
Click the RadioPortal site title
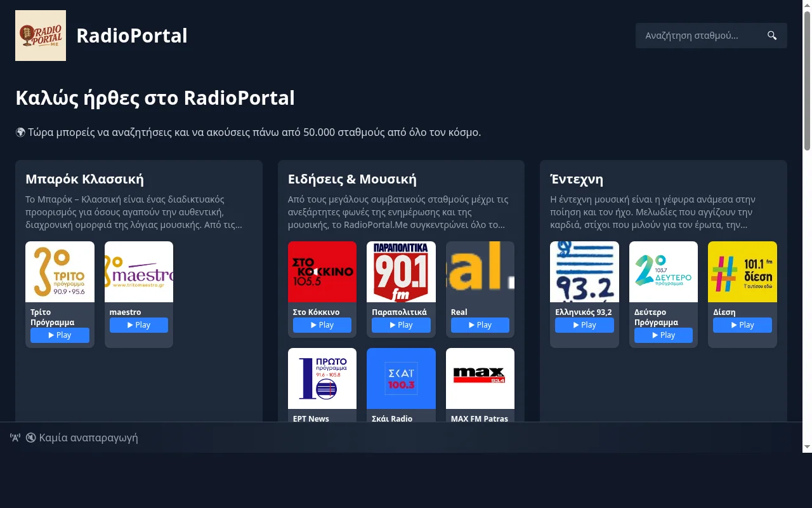click(132, 36)
